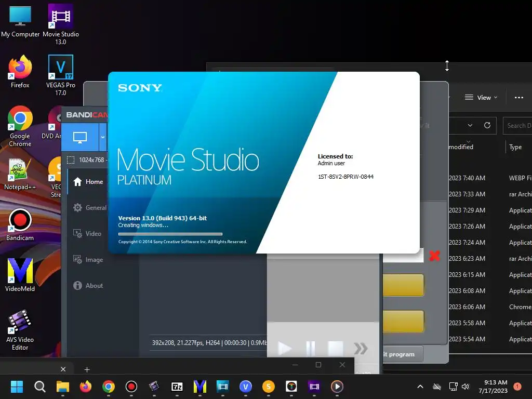The width and height of the screenshot is (532, 399).
Task: Select the file row modified 7:40 AM
Action: (x=490, y=178)
